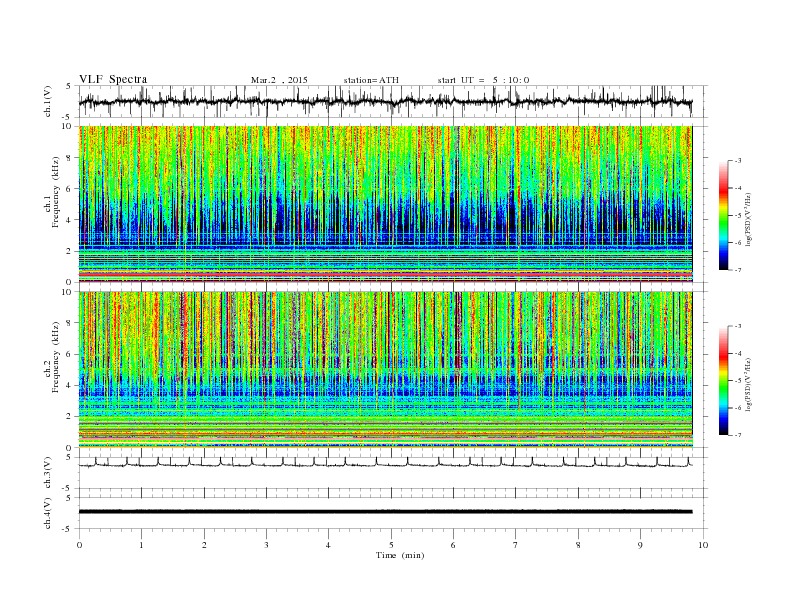Click the "ch.1(V)" waveform axis label
792x612 pixels.
(x=49, y=103)
